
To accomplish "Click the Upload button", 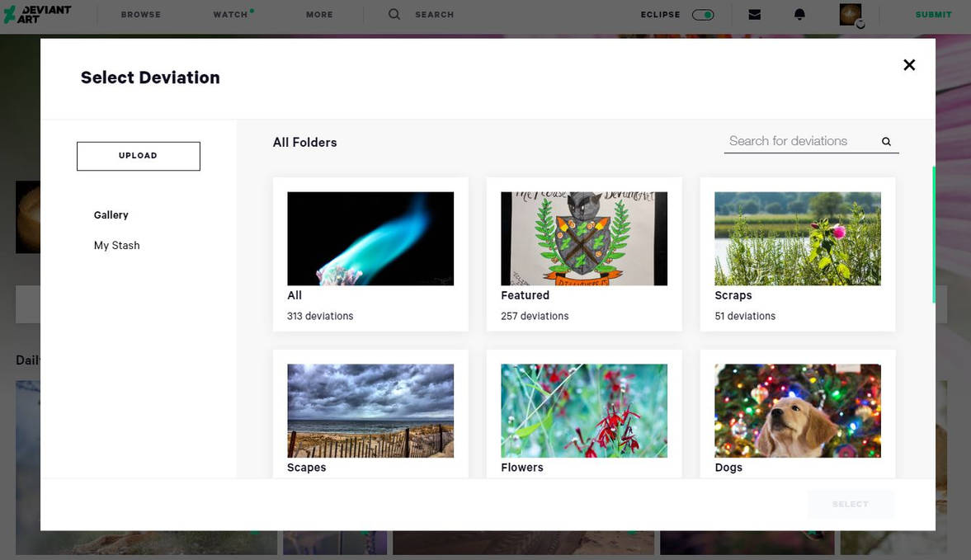I will [139, 156].
